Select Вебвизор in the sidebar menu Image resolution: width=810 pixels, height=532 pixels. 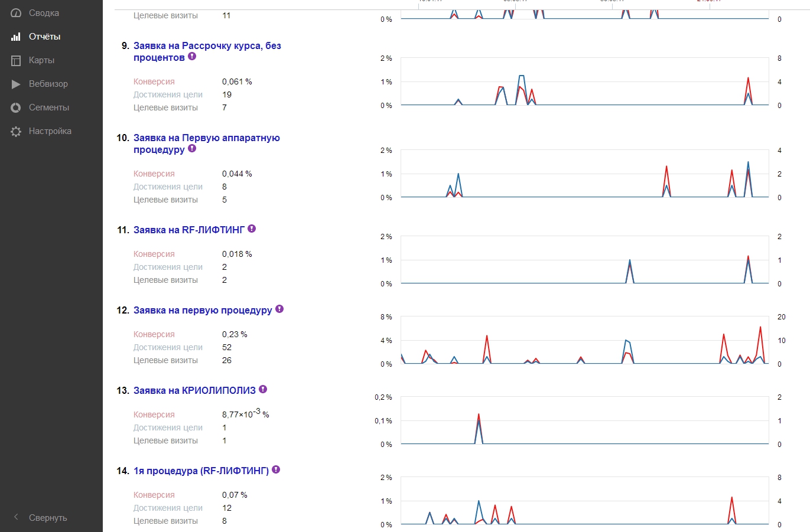click(48, 84)
